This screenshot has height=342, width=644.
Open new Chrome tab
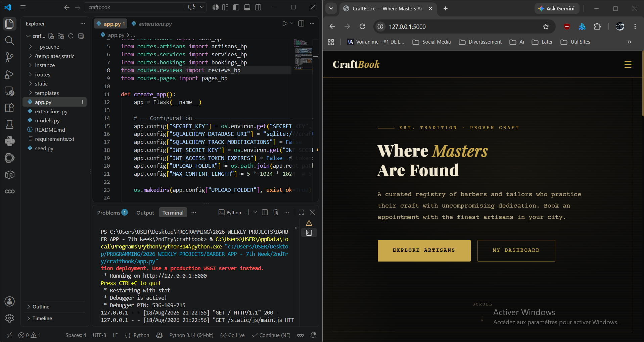tap(446, 9)
